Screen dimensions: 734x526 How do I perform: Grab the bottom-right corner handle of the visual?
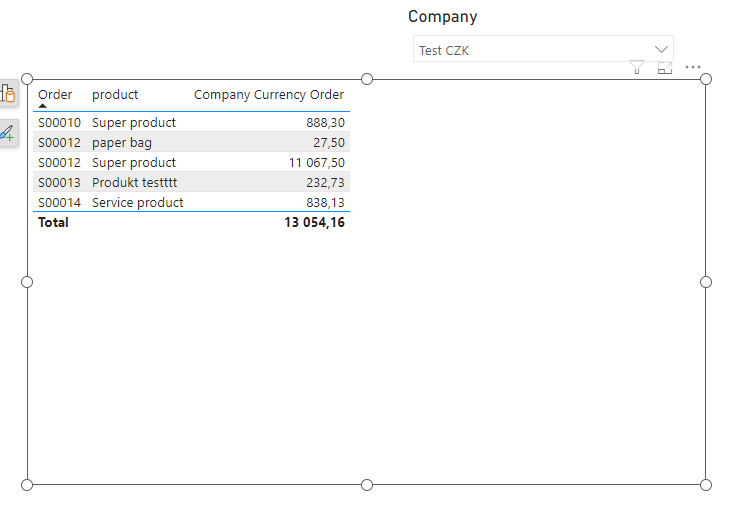[x=706, y=485]
